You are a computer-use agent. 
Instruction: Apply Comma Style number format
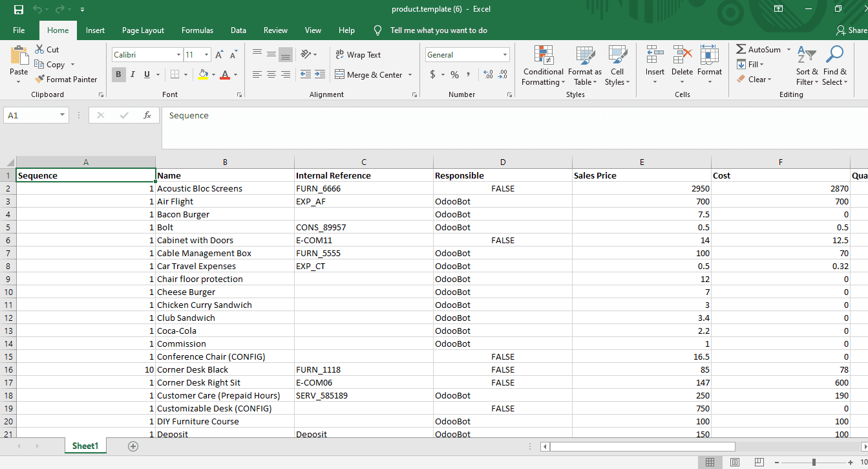click(468, 75)
